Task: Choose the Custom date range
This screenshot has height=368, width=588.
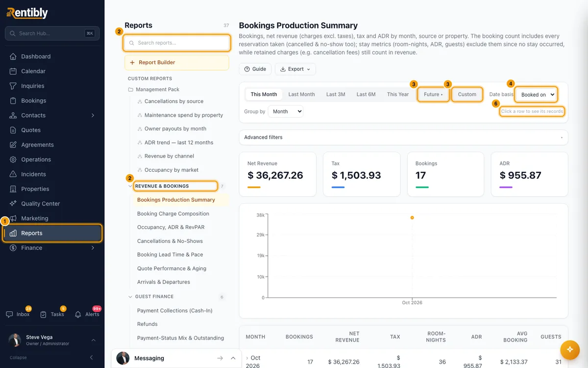Action: (x=467, y=94)
